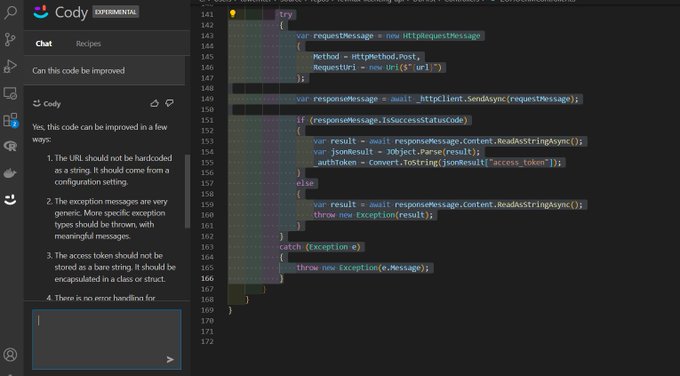Click Cody's third suggestion about access token
This screenshot has width=680, height=376.
coord(111,267)
